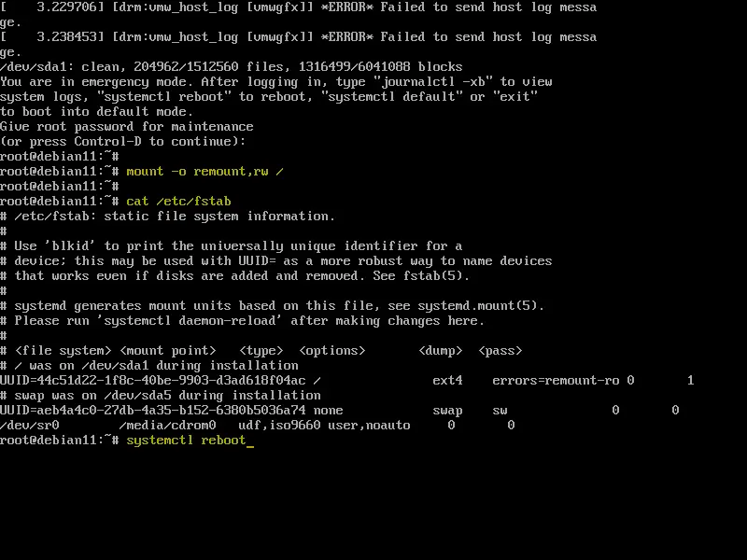
Task: Click the '<options>' column header text
Action: pos(332,351)
